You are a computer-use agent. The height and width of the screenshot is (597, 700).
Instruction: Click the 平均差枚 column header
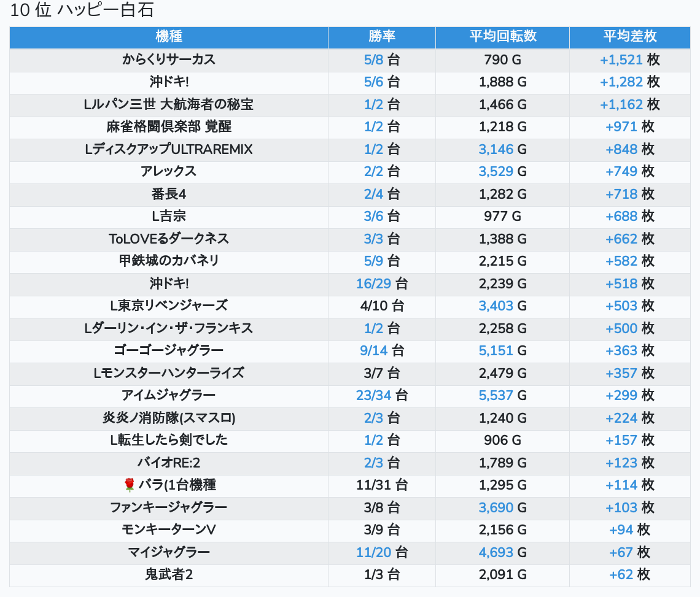[x=630, y=37]
